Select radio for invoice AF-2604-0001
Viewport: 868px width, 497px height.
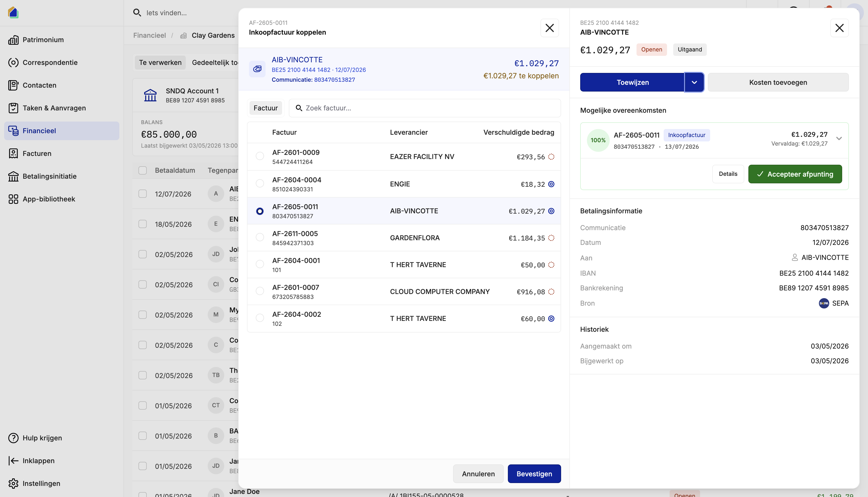tap(260, 264)
